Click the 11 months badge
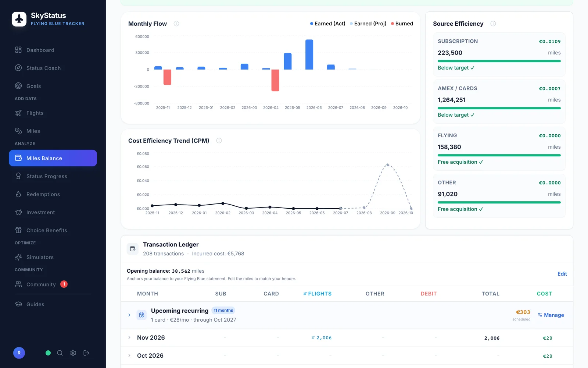The height and width of the screenshot is (368, 588). tap(223, 311)
